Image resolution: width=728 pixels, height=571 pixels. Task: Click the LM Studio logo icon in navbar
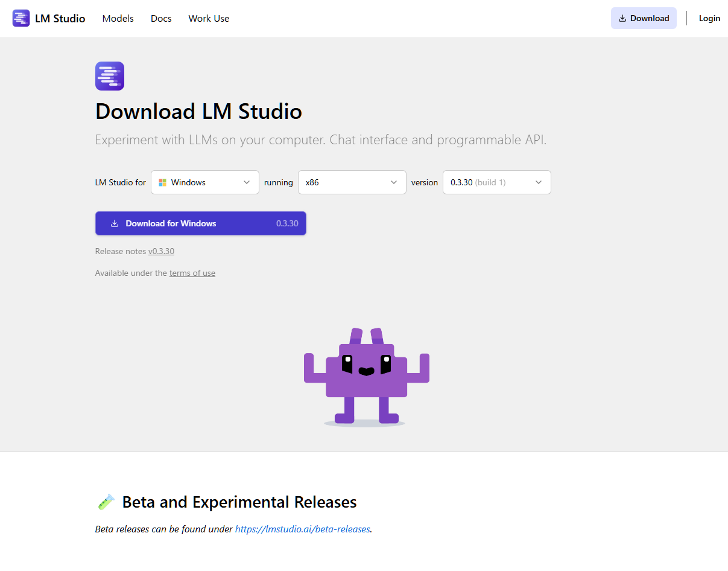coord(21,18)
